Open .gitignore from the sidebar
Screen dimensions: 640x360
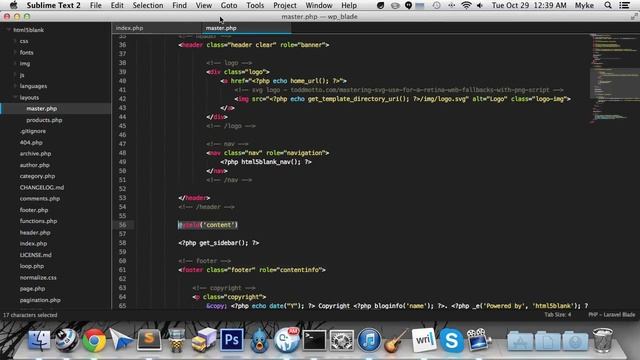pyautogui.click(x=33, y=131)
